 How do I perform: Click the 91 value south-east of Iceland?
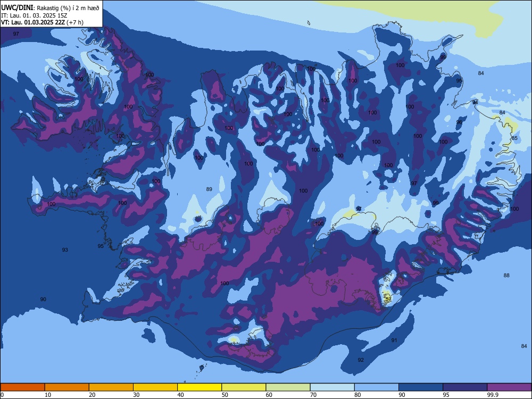pyautogui.click(x=394, y=340)
